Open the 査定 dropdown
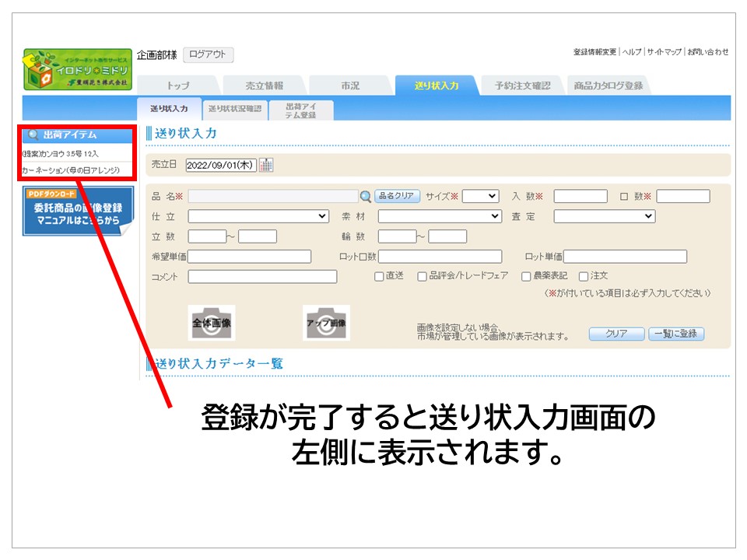 click(605, 216)
